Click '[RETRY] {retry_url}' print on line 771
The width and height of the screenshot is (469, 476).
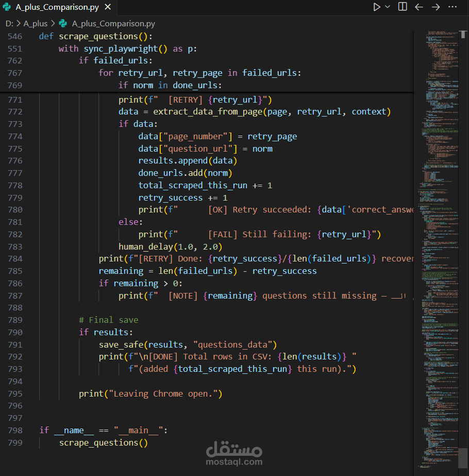coord(195,100)
